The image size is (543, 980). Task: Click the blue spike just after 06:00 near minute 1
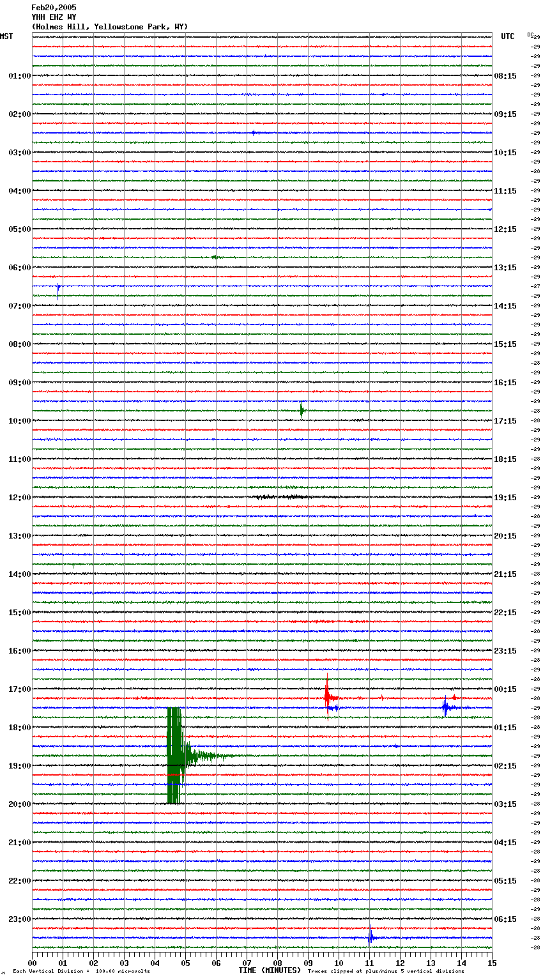tap(58, 291)
